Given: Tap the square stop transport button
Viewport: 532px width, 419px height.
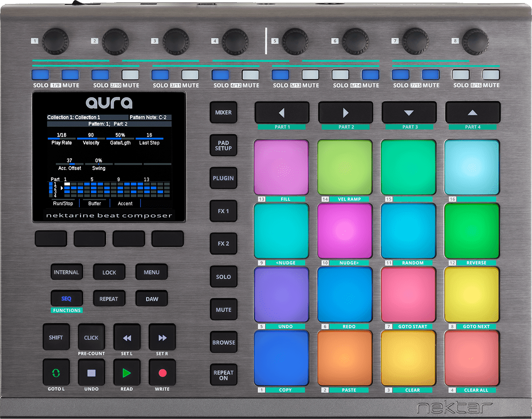Looking at the screenshot, I should click(x=91, y=372).
